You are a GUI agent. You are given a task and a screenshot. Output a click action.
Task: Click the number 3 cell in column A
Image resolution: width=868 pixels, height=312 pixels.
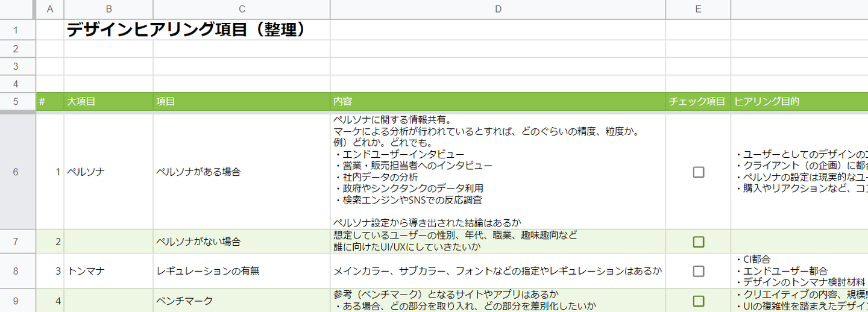point(50,271)
